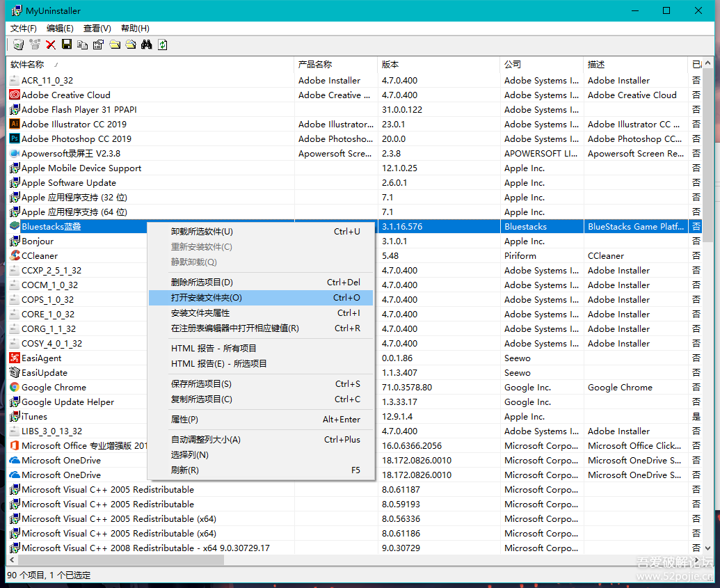The width and height of the screenshot is (720, 588).
Task: Choose HTML 报告 - 所有项目
Action: [261, 348]
